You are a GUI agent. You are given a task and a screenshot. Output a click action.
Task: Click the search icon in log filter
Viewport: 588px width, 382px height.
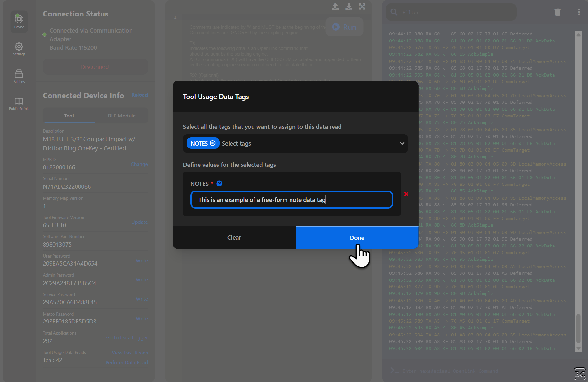point(394,12)
